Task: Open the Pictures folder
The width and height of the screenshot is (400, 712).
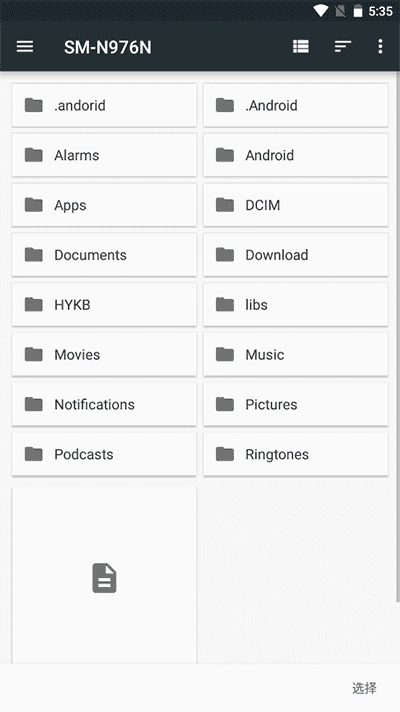Action: point(296,405)
